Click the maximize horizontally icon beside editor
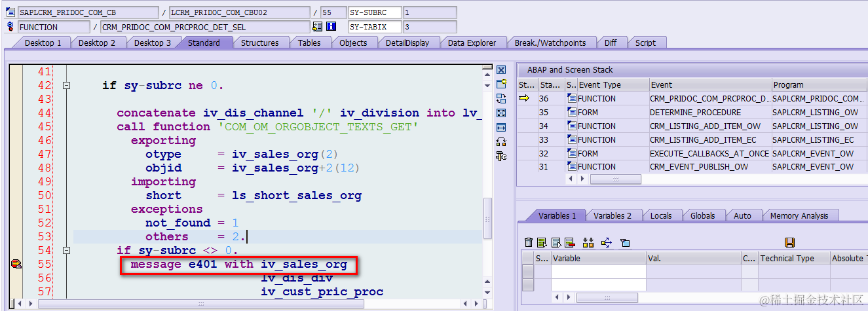The height and width of the screenshot is (311, 868). (x=501, y=127)
